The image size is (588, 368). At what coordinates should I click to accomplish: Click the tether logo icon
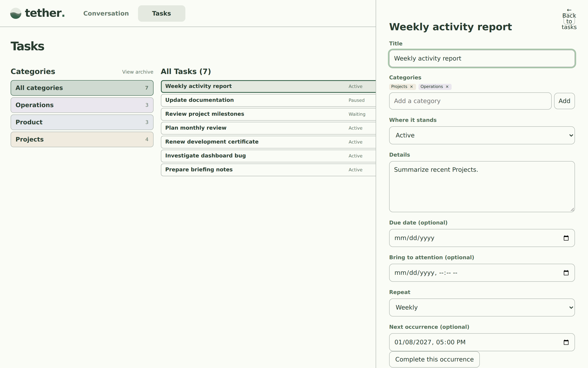16,13
